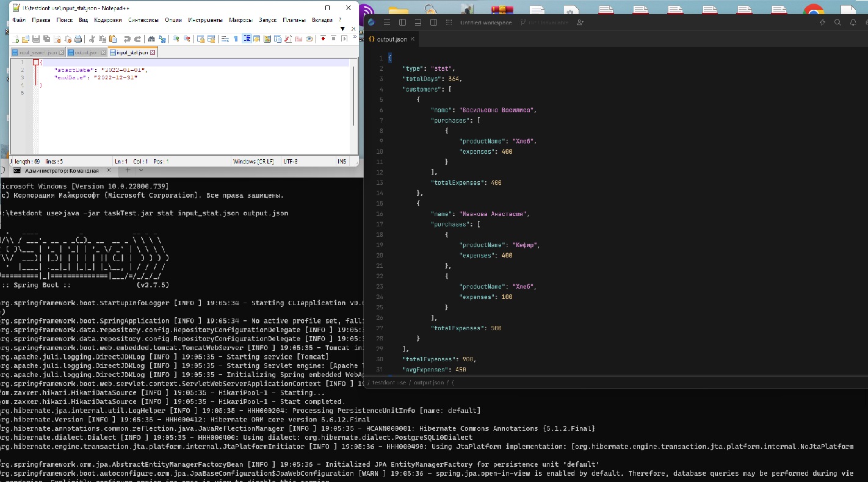Image resolution: width=868 pixels, height=482 pixels.
Task: Click the Paste icon in Notepad++
Action: (112, 38)
